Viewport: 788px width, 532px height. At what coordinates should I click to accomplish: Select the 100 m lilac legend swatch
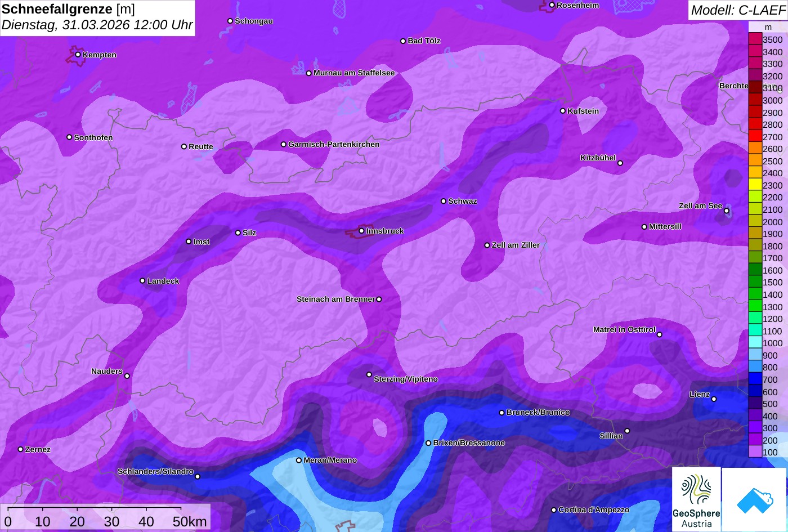pos(755,452)
